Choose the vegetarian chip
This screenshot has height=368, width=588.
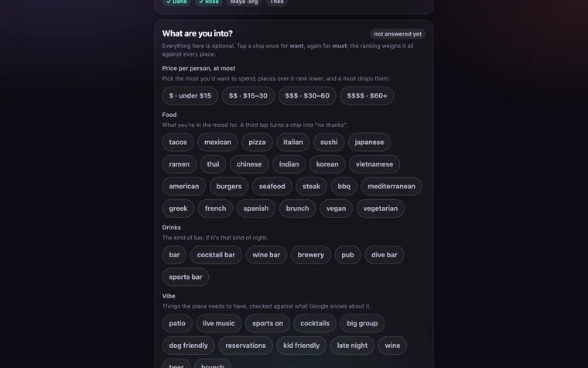pos(380,208)
